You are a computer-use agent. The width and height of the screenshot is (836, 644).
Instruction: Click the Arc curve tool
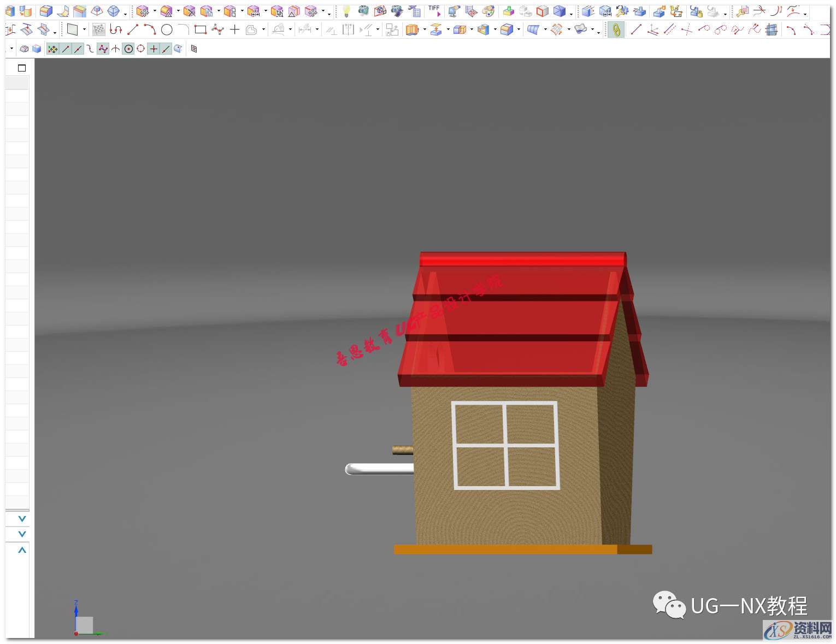tap(150, 29)
